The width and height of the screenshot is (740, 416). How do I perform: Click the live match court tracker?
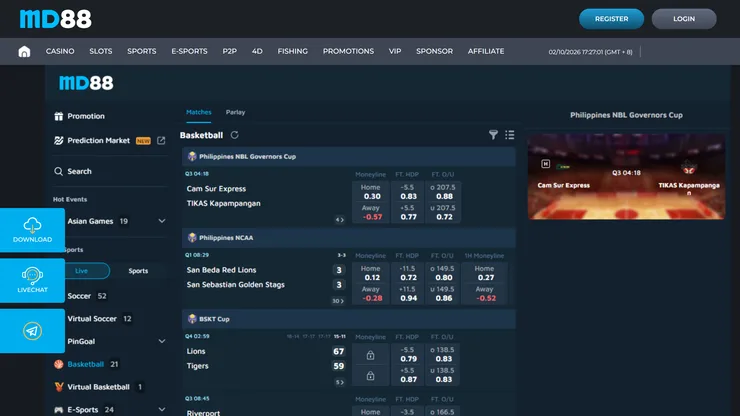pos(626,177)
